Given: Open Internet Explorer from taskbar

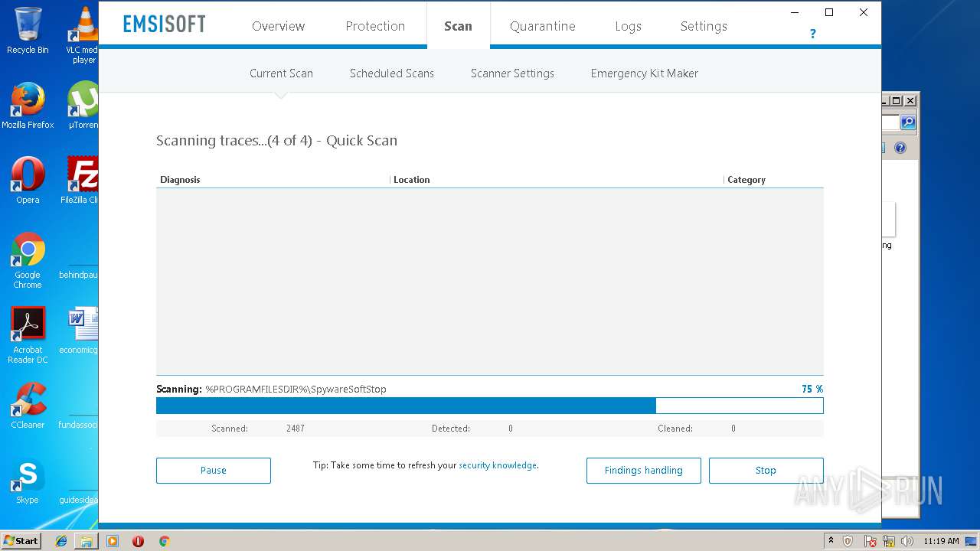Looking at the screenshot, I should pyautogui.click(x=61, y=541).
